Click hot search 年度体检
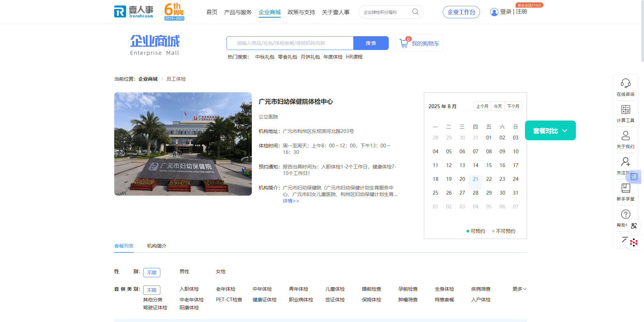Image resolution: width=644 pixels, height=322 pixels. pos(333,57)
